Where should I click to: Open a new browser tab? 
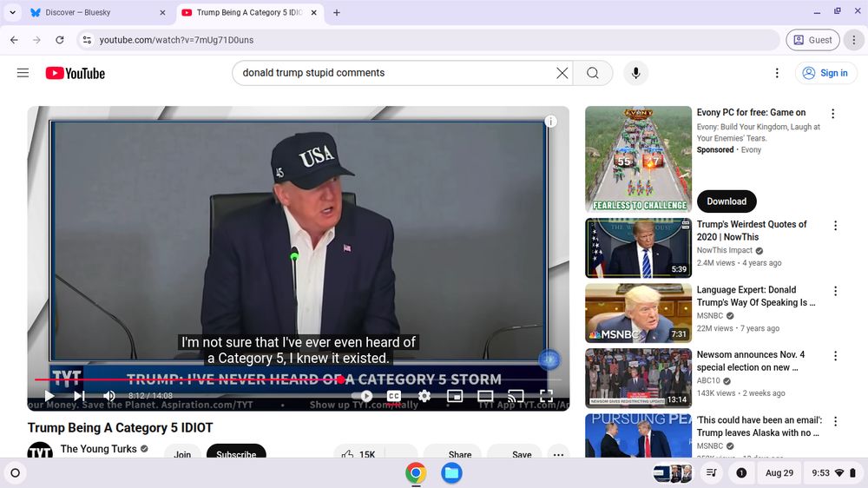tap(337, 12)
